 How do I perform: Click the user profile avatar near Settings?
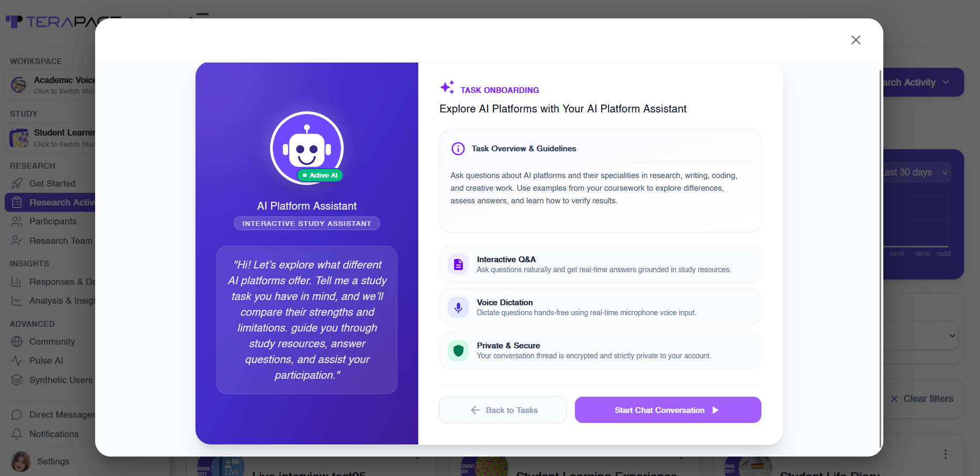point(21,461)
